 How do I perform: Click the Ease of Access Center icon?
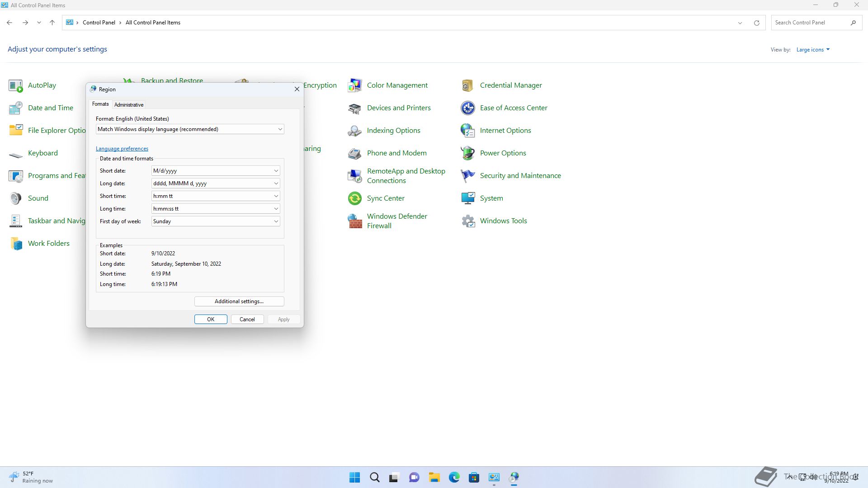coord(468,108)
